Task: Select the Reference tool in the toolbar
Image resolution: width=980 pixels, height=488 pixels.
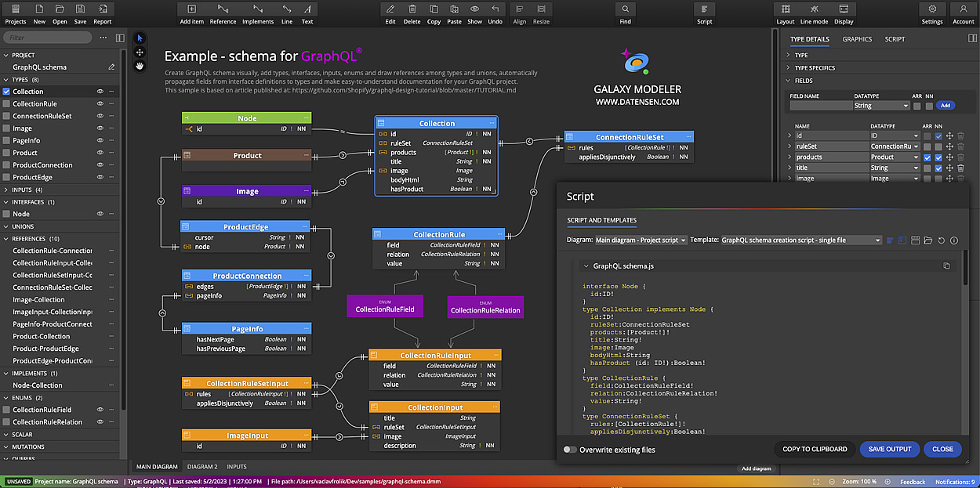Action: tap(223, 11)
